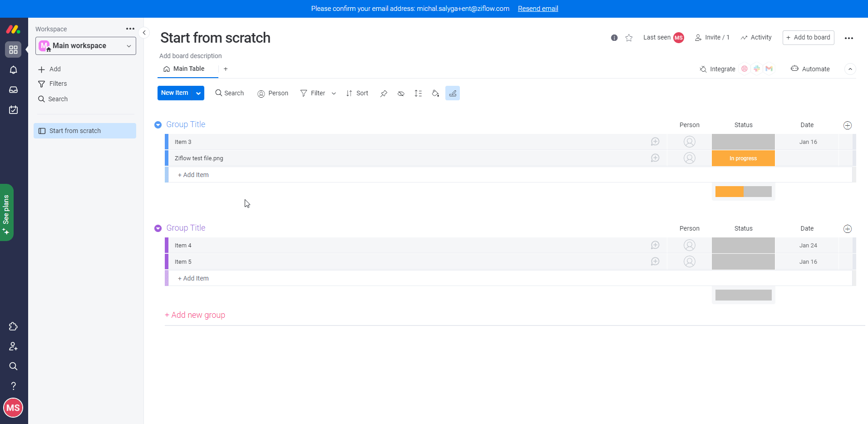Open the conditional coloring paint bucket icon
Screen dimensions: 868x424
(435, 94)
